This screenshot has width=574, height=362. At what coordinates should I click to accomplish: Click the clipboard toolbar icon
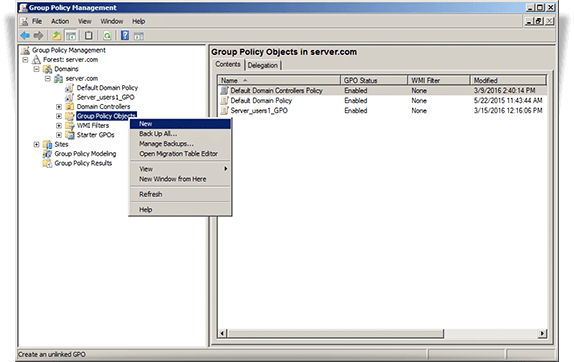(89, 36)
